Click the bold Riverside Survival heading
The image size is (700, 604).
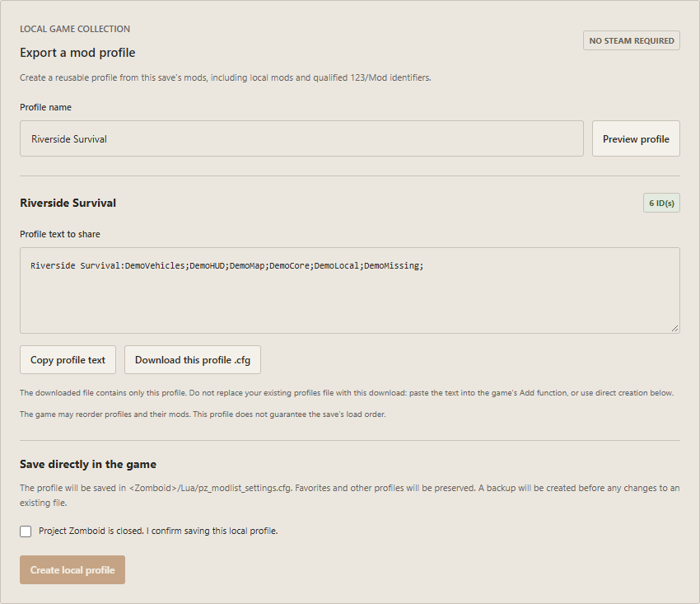tap(68, 203)
